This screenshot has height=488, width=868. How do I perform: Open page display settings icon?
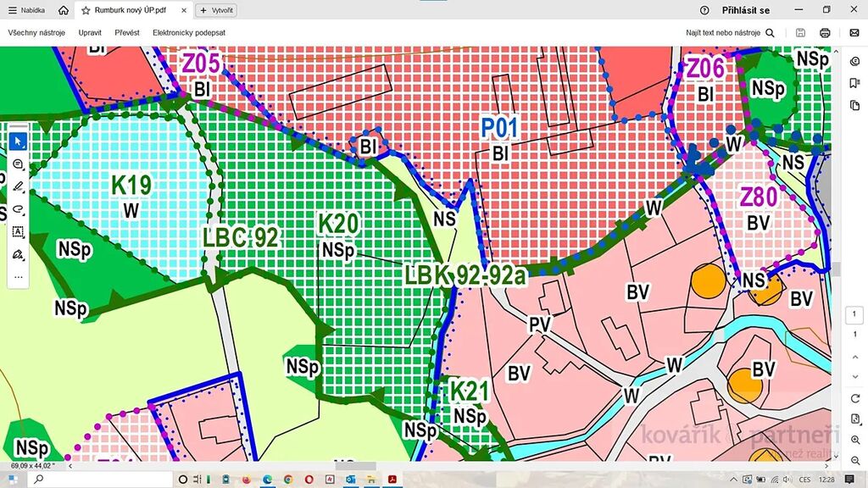click(x=854, y=419)
